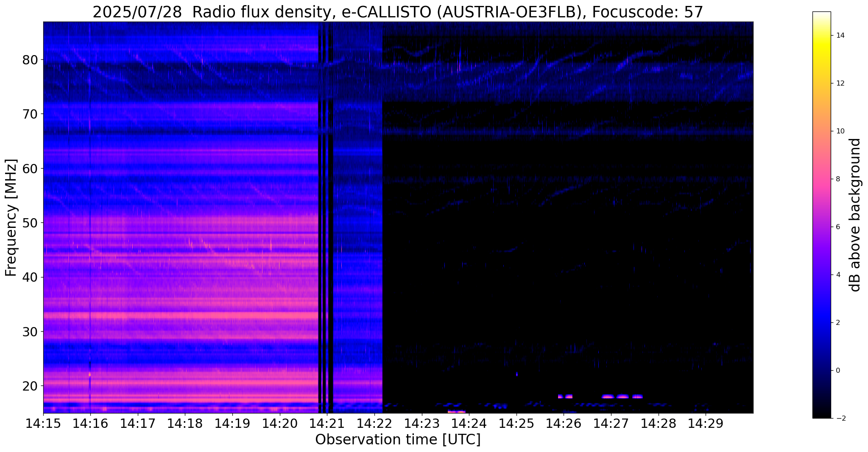Screen dimensions: 868x452
Task: Click the 'Frequency [MHz]' y-axis label
Action: [11, 218]
